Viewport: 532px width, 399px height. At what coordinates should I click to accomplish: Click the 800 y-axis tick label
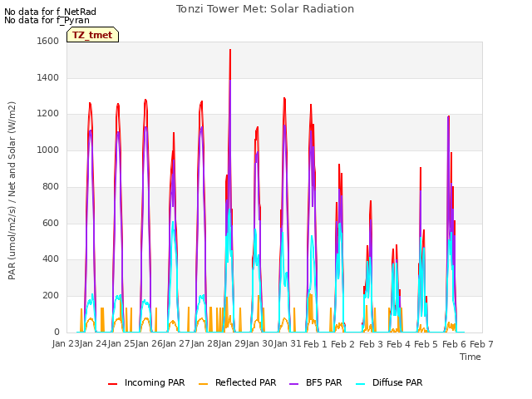pos(51,186)
